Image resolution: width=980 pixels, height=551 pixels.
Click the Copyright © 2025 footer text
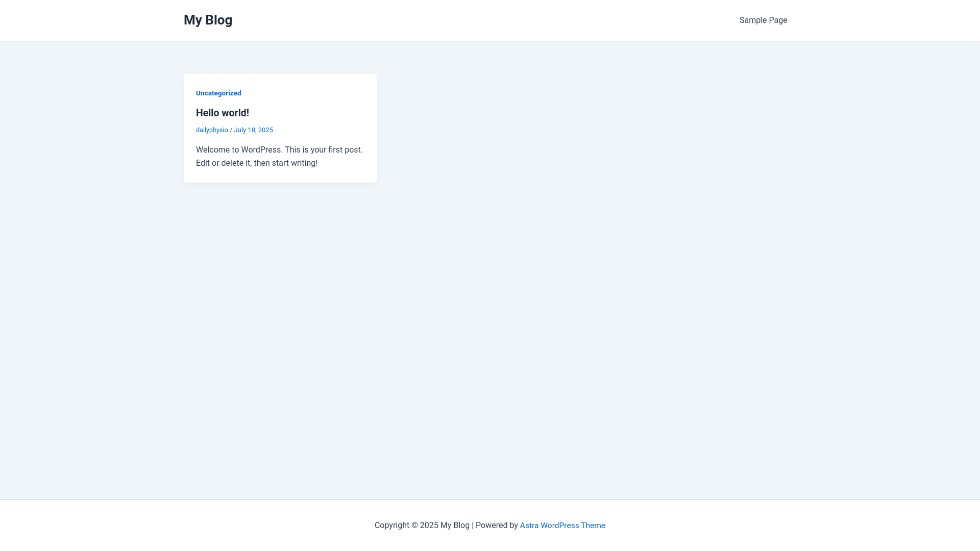(x=406, y=525)
